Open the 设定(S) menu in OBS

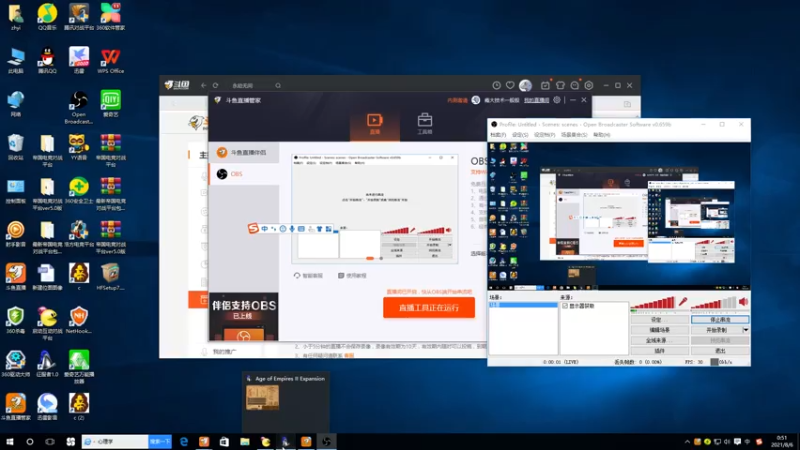(x=520, y=135)
